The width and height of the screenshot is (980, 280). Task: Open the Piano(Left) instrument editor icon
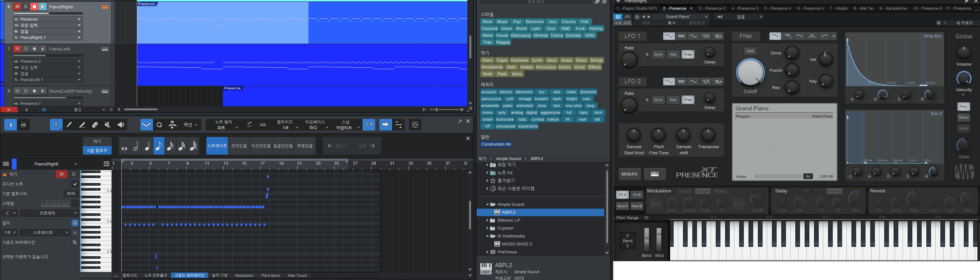click(x=105, y=49)
